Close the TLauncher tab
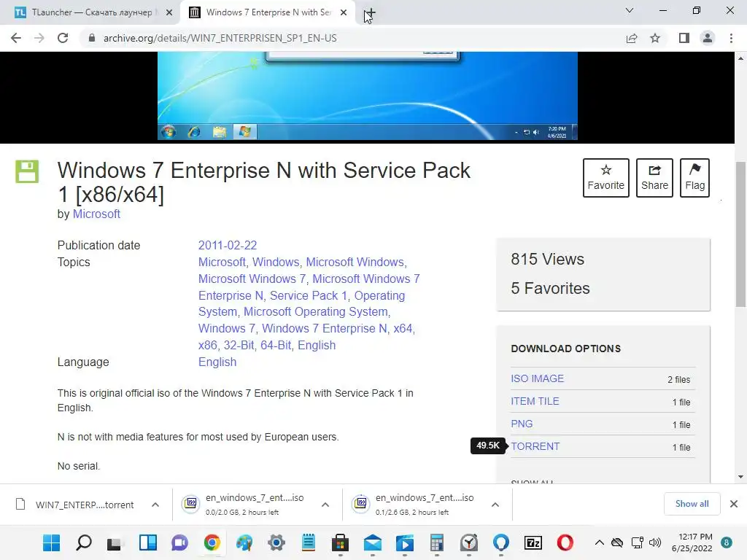 tap(169, 13)
